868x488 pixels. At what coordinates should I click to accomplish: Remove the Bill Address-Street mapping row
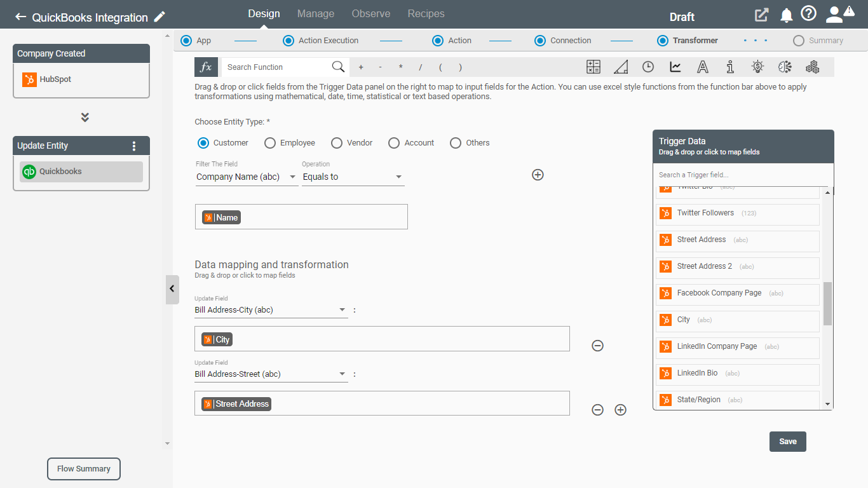[x=597, y=410]
